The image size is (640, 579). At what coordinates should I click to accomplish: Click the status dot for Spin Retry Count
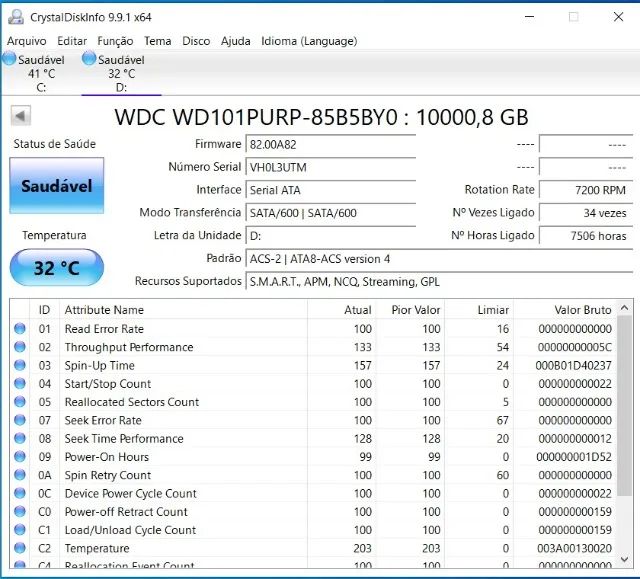click(x=20, y=475)
